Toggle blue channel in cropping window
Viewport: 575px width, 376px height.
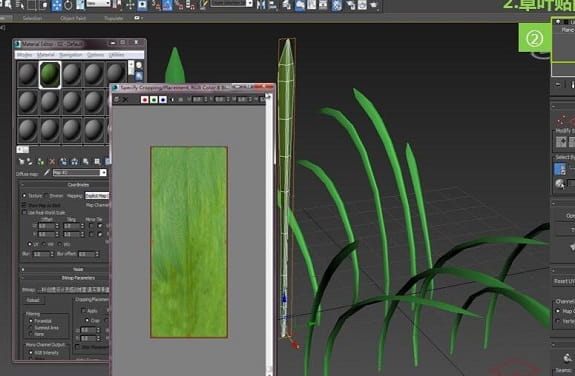[163, 99]
